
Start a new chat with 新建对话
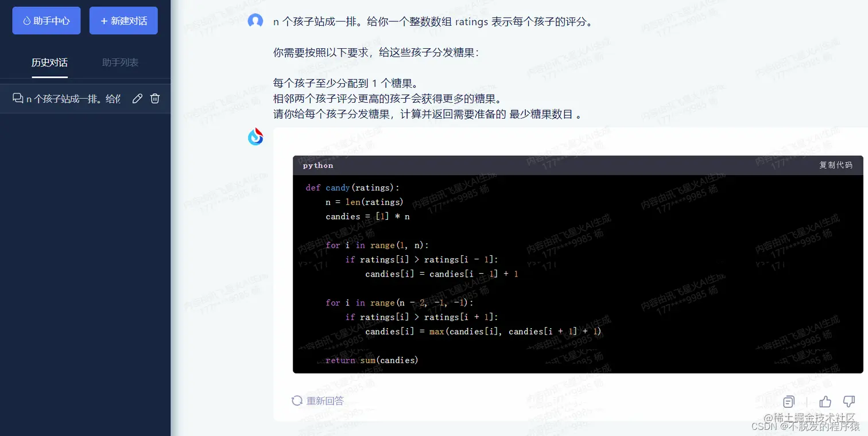pos(123,21)
